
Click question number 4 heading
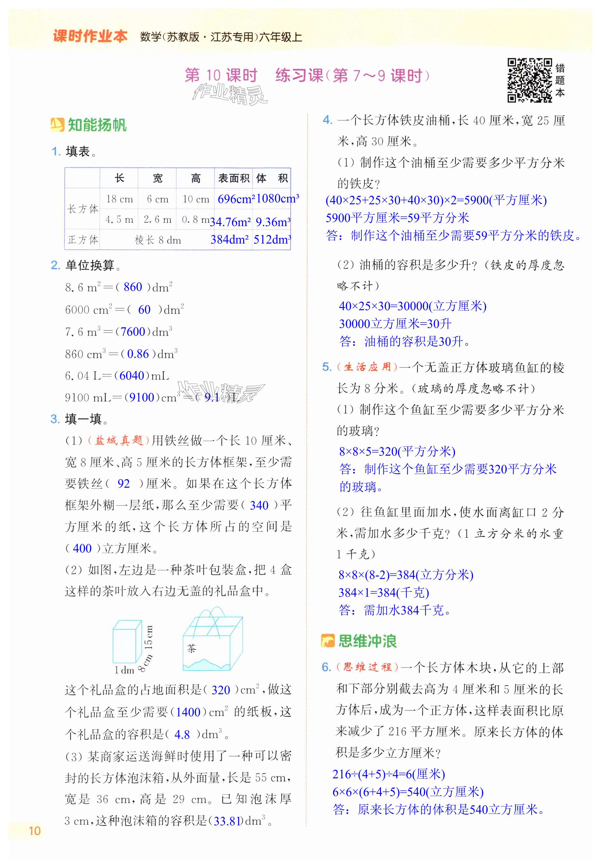tap(327, 120)
